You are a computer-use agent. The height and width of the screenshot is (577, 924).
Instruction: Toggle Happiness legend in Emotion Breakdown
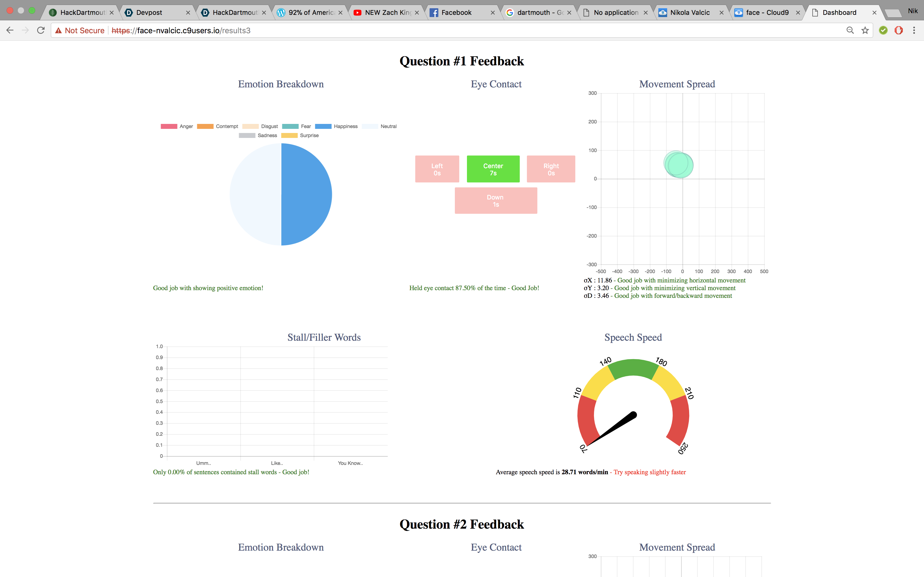336,126
